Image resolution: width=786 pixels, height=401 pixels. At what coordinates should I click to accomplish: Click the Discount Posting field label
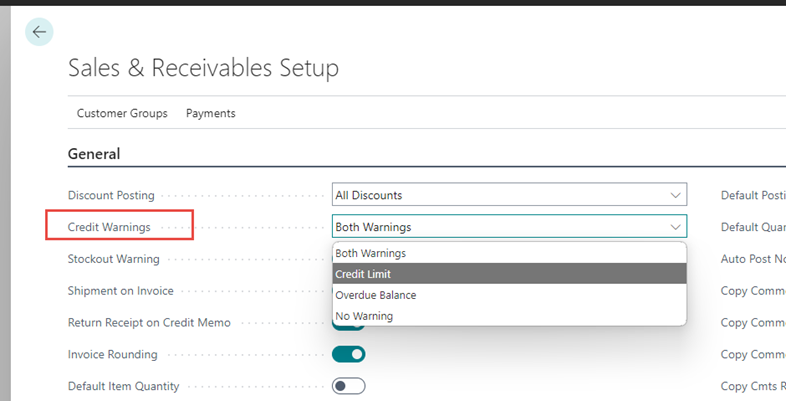point(111,195)
